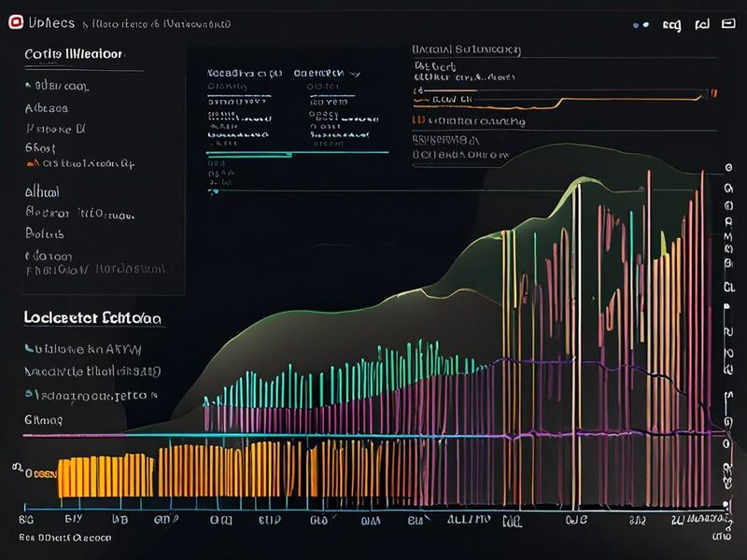The height and width of the screenshot is (560, 747).
Task: Click the teal icon beside the "AKYW" item
Action: (x=29, y=348)
